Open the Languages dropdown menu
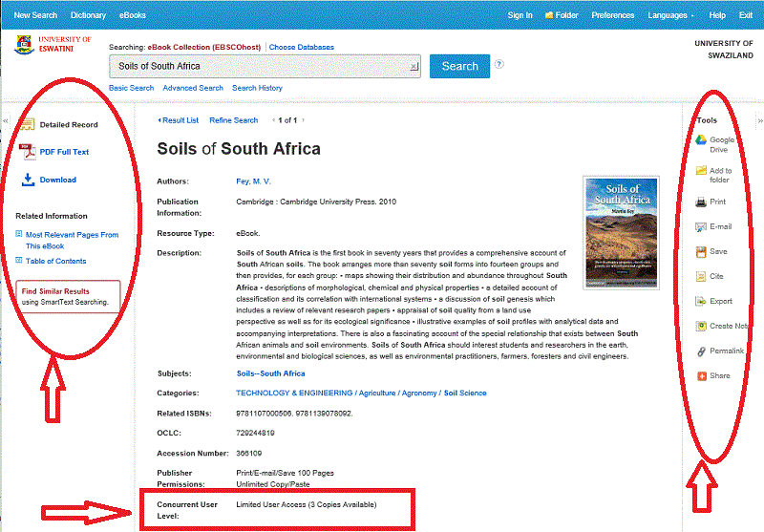764x532 pixels. tap(670, 15)
